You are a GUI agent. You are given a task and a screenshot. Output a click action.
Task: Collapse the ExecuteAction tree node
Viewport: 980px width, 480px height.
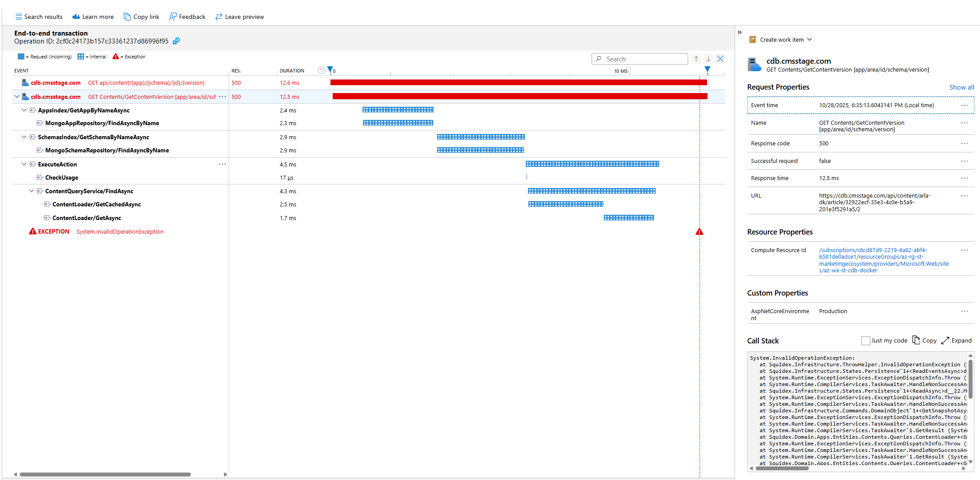click(x=24, y=164)
